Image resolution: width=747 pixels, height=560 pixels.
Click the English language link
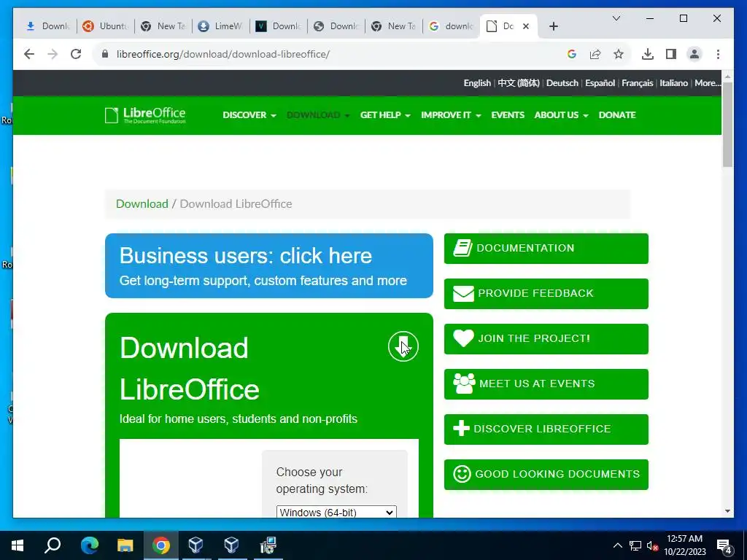coord(477,83)
